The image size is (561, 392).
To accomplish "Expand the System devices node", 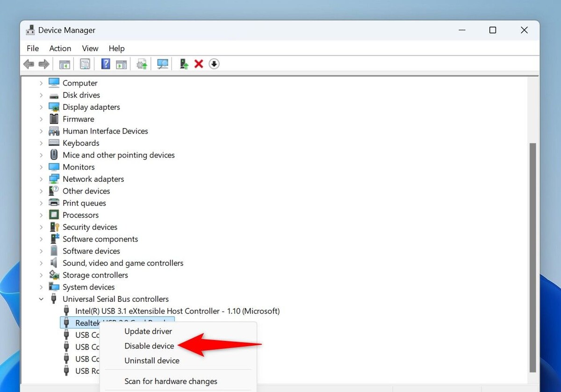I will pos(41,287).
